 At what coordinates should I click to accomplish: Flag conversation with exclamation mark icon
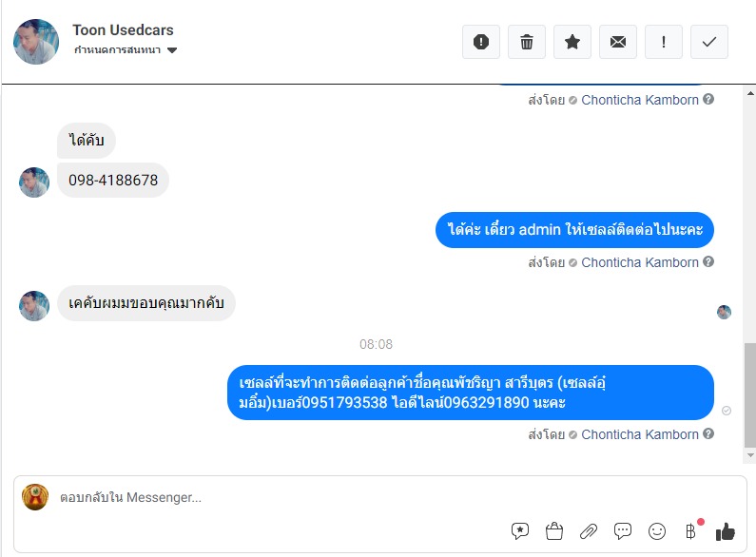click(x=664, y=42)
